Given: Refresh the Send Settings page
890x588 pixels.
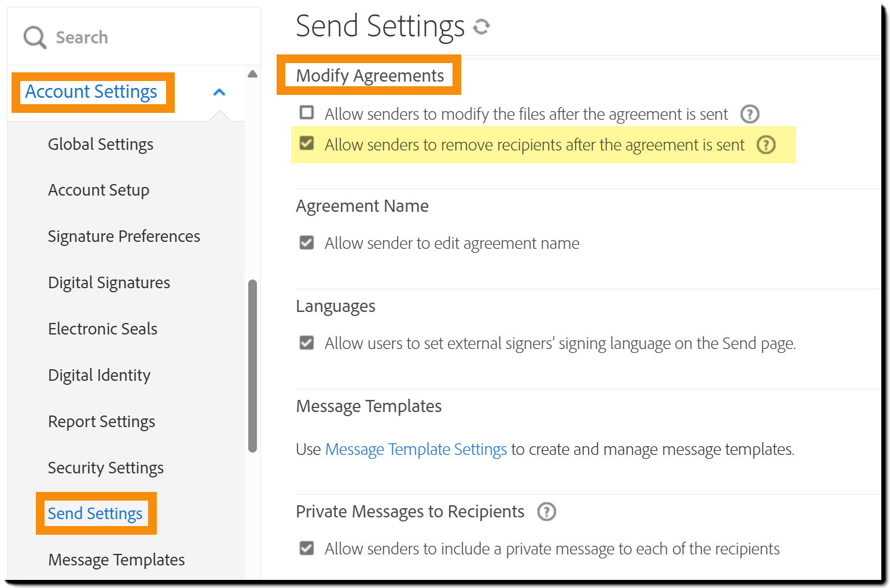Looking at the screenshot, I should [481, 27].
